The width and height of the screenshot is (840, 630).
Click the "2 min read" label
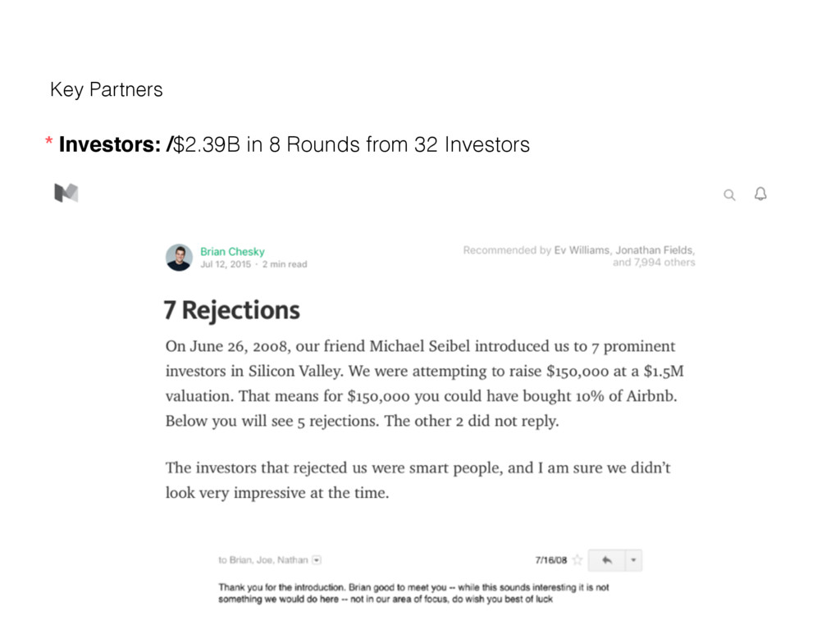tap(286, 264)
